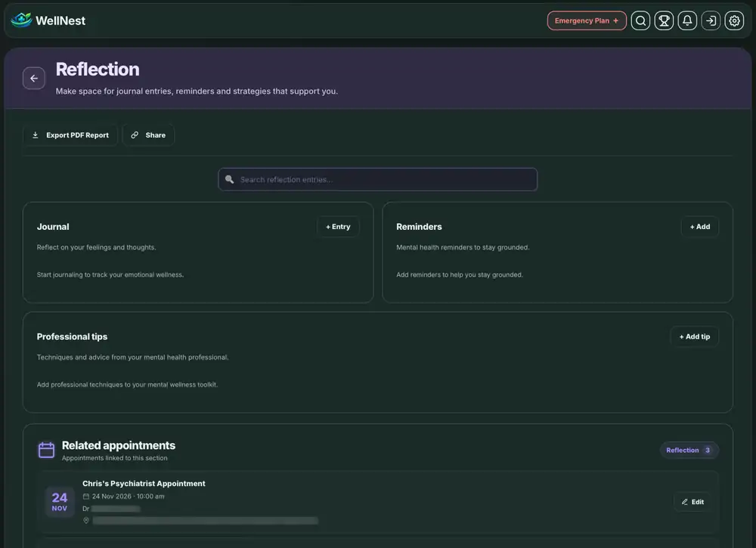
Task: Export PDF Report
Action: [x=70, y=135]
